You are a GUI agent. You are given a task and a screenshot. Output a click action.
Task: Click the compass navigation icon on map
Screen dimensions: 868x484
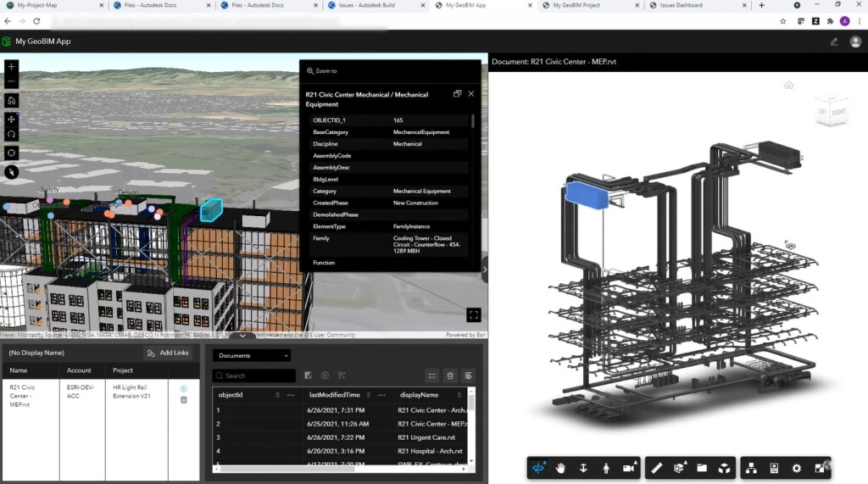[x=11, y=172]
